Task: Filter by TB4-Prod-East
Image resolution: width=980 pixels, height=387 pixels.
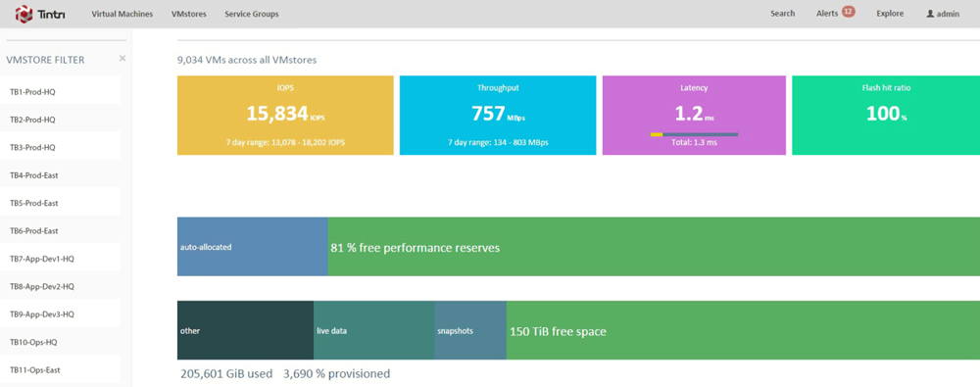Action: click(x=60, y=175)
